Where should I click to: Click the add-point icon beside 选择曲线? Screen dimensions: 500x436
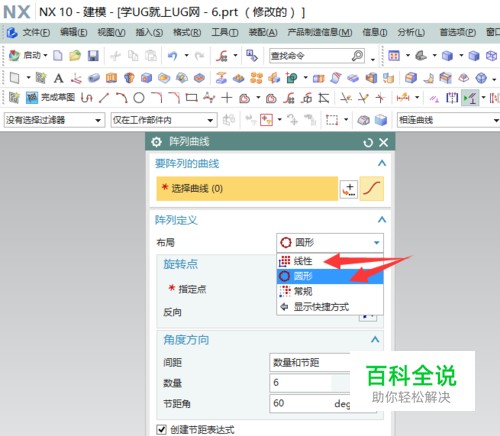349,189
